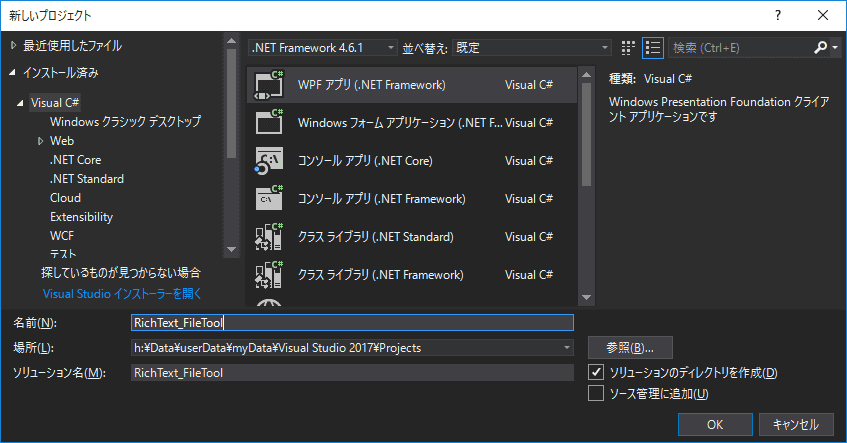Click category tree scrollbar down arrow
Screen dimensions: 847x443
coord(232,250)
